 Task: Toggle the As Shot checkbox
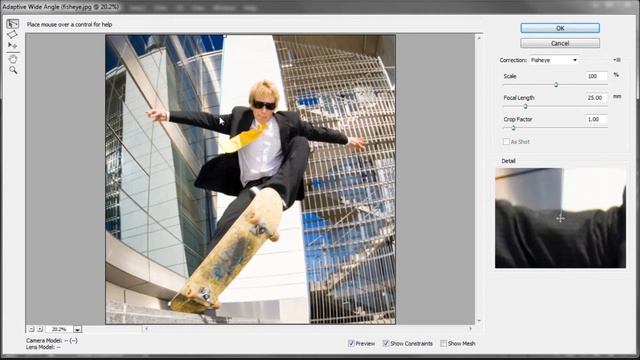[x=506, y=142]
